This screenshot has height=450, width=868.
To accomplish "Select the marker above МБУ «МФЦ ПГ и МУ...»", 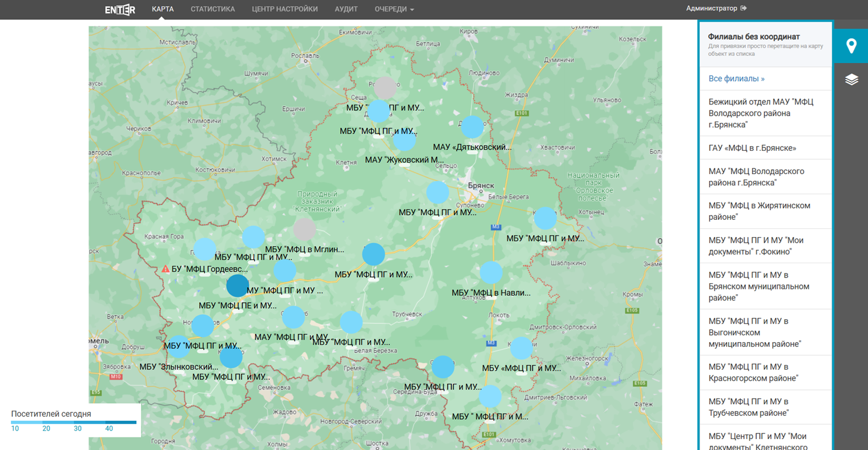I will [x=521, y=348].
